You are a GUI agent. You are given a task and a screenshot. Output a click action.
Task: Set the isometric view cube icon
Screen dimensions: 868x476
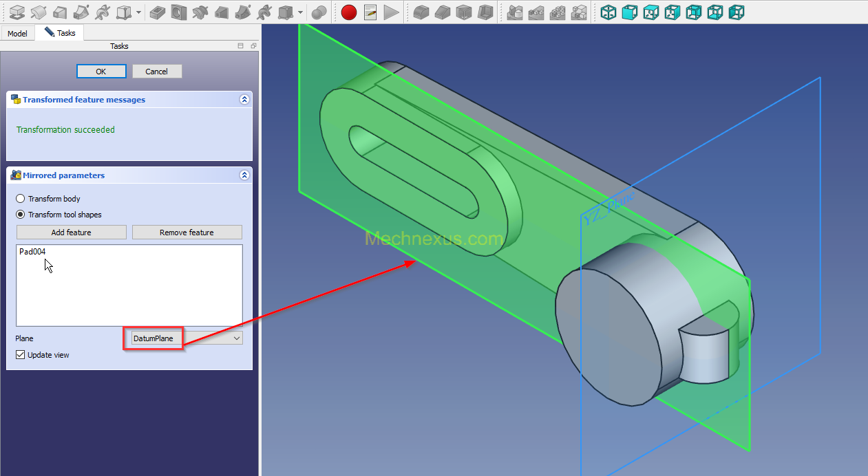[x=608, y=12]
